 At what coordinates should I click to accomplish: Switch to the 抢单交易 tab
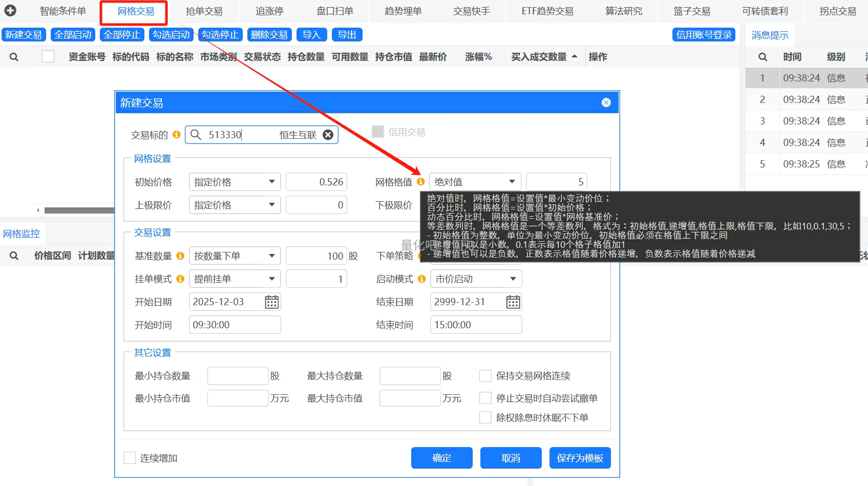coord(204,11)
